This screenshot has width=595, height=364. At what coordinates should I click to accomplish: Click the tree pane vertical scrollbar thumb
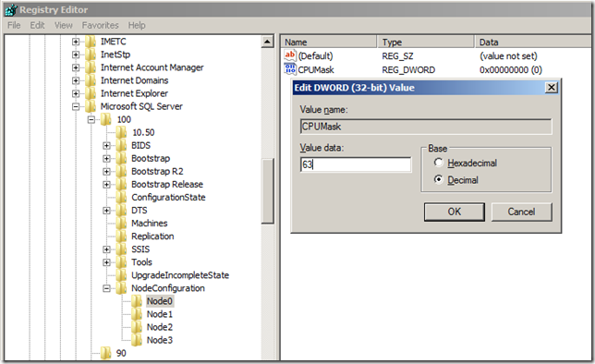pos(268,190)
